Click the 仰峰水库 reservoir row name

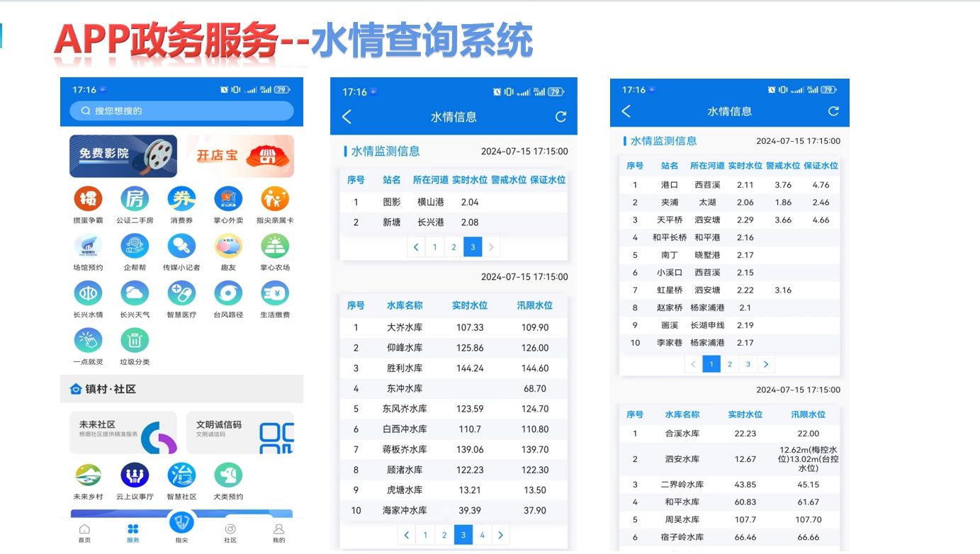tap(405, 348)
